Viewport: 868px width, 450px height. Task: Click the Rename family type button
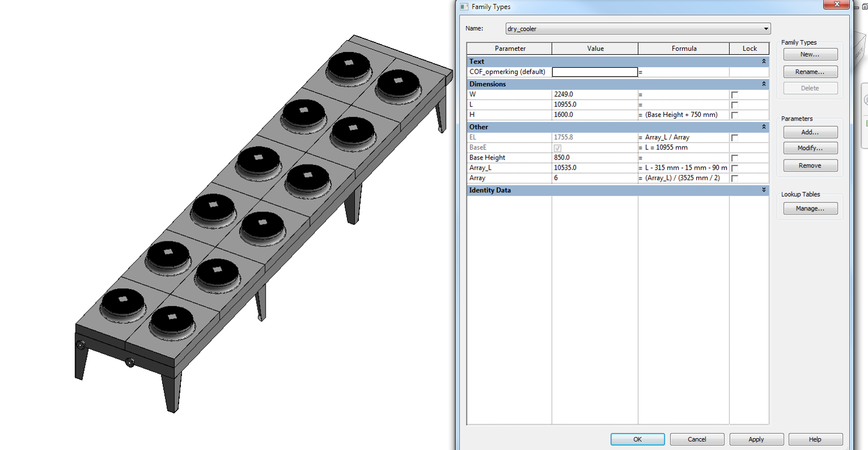[x=810, y=72]
